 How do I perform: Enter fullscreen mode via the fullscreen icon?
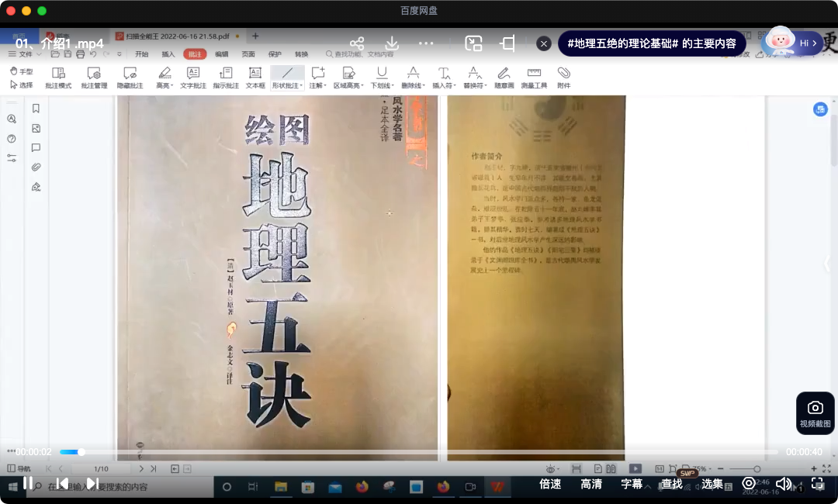coord(817,483)
